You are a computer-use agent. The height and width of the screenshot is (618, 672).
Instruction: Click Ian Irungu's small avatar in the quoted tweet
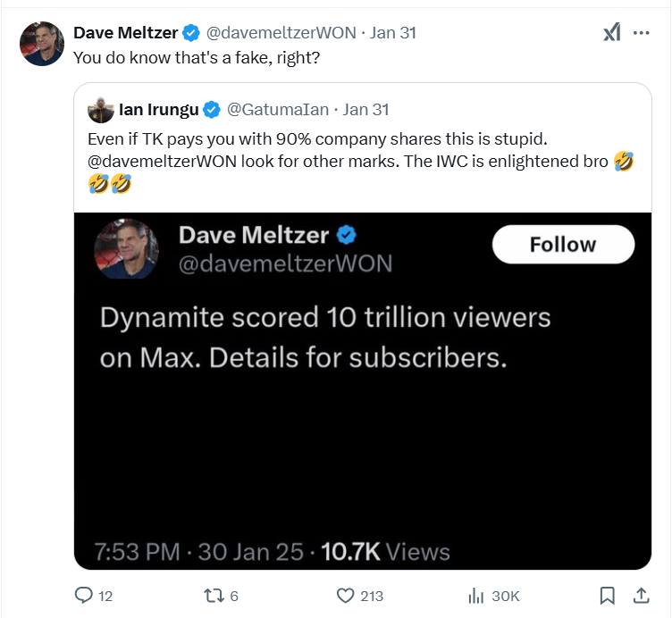pos(100,110)
